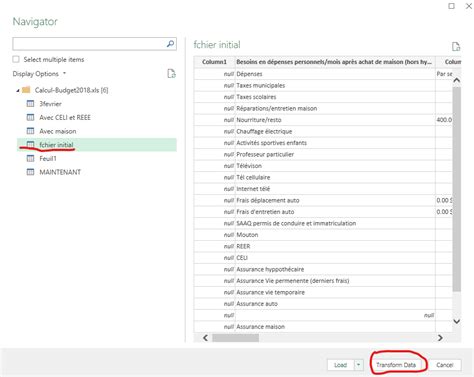Click the Réparations/entretien maison cell
474x377 pixels.
point(335,108)
